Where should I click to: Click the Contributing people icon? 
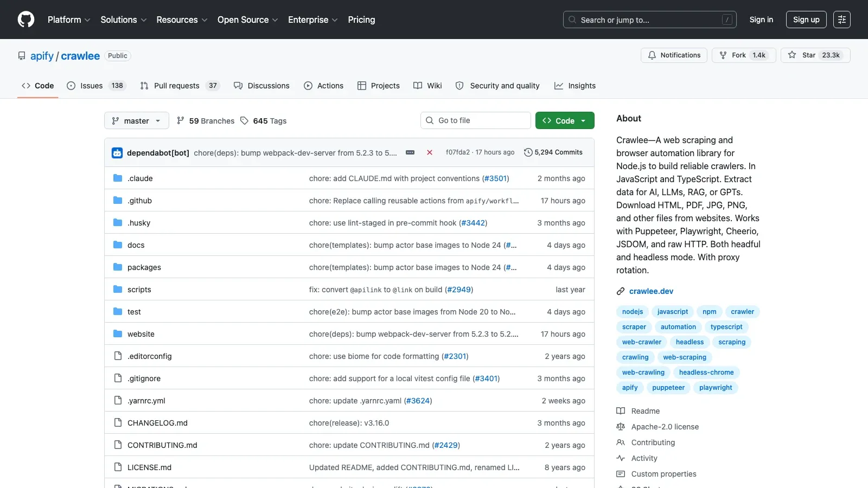click(621, 442)
